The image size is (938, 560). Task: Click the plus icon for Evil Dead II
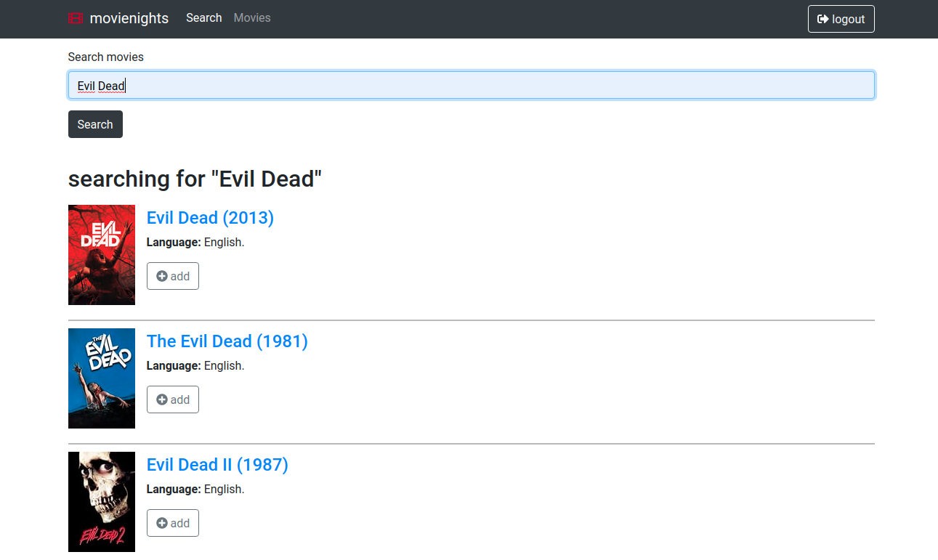162,523
